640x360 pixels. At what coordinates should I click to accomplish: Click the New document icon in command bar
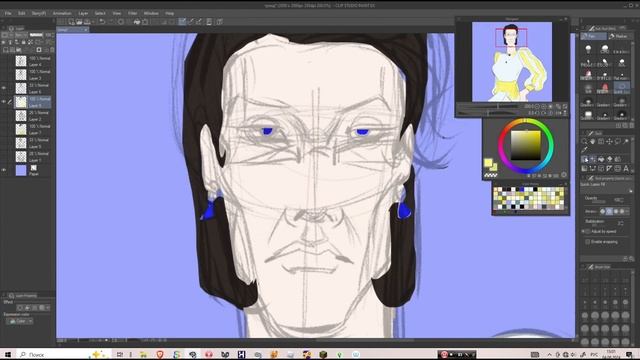(71, 22)
